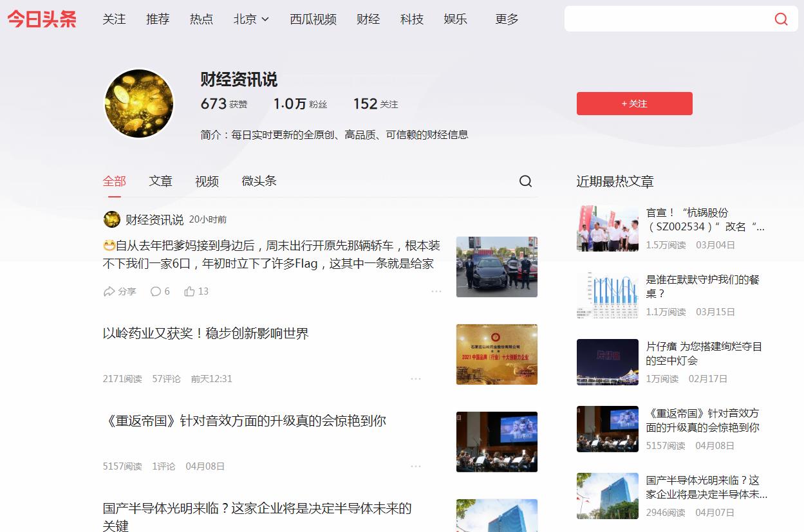Click the 5157阅读 count in the main feed

click(x=122, y=466)
